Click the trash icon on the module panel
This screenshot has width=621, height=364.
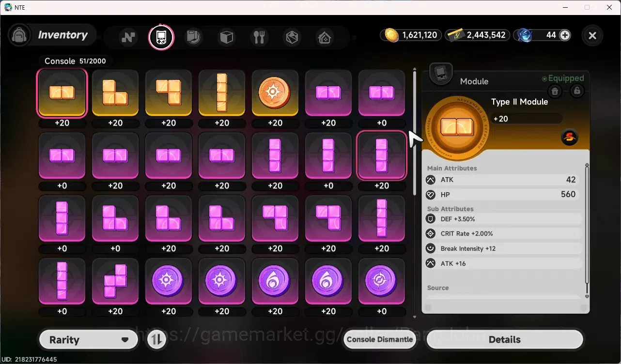click(x=555, y=91)
